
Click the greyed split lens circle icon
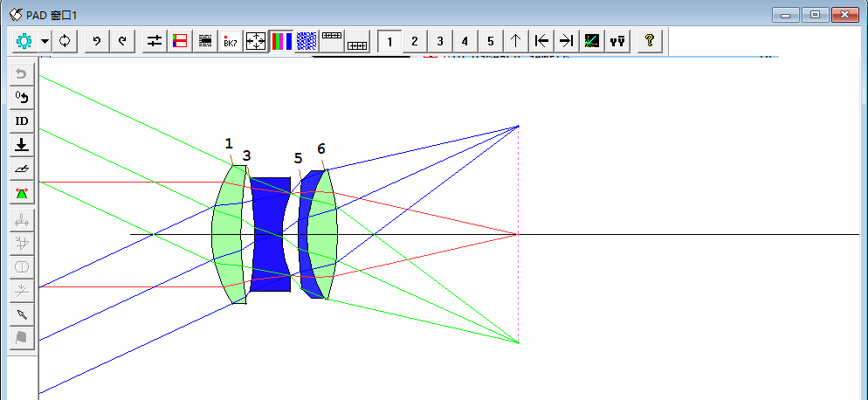(22, 266)
